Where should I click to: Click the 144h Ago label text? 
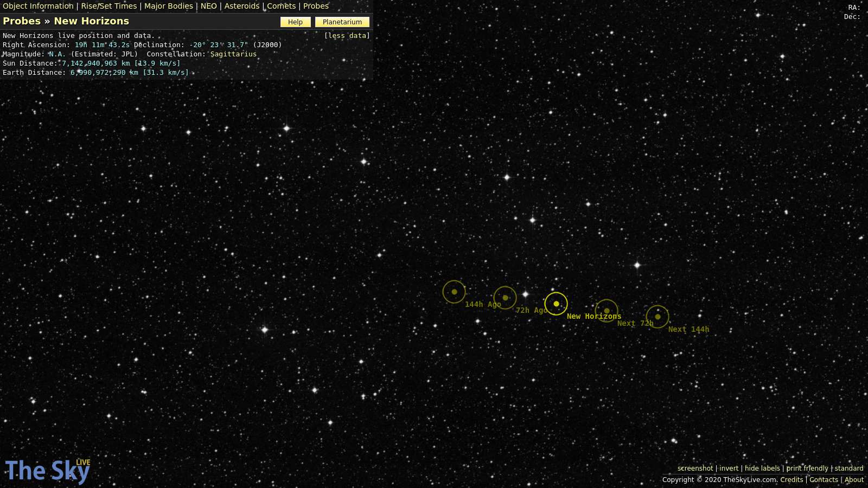483,304
